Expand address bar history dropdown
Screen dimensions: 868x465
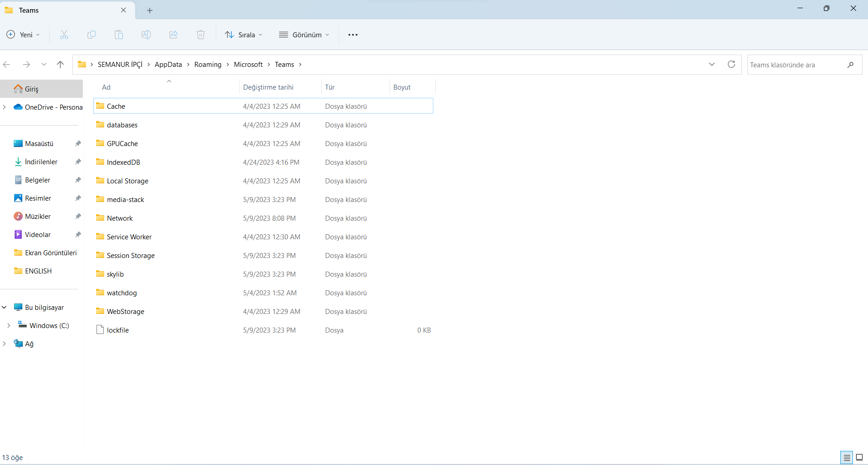(712, 64)
